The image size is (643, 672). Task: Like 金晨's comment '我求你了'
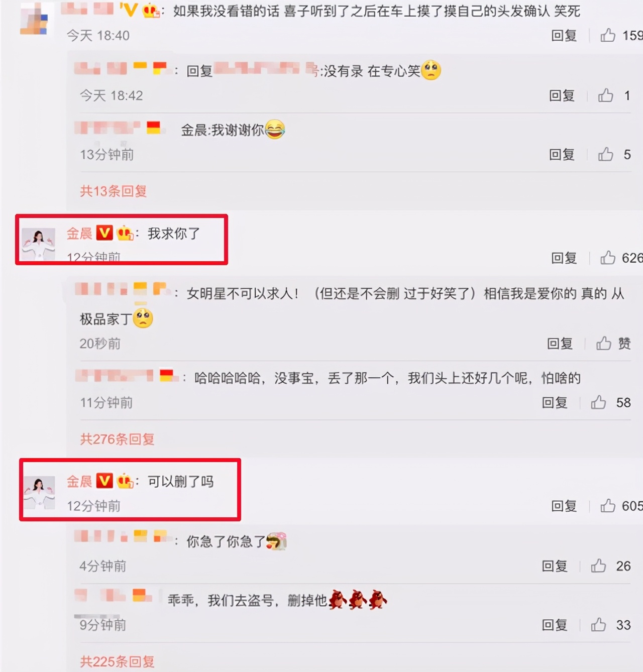pos(608,258)
